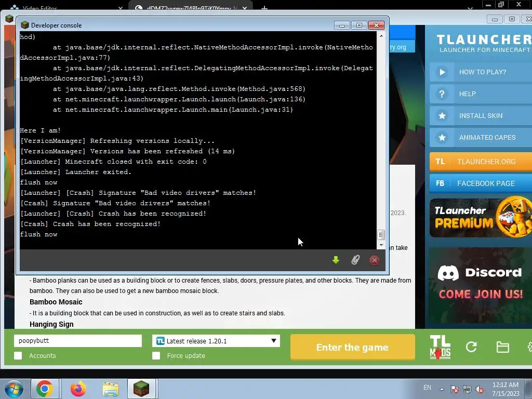Open Firefox from the taskbar
532x399 pixels.
tap(78, 389)
